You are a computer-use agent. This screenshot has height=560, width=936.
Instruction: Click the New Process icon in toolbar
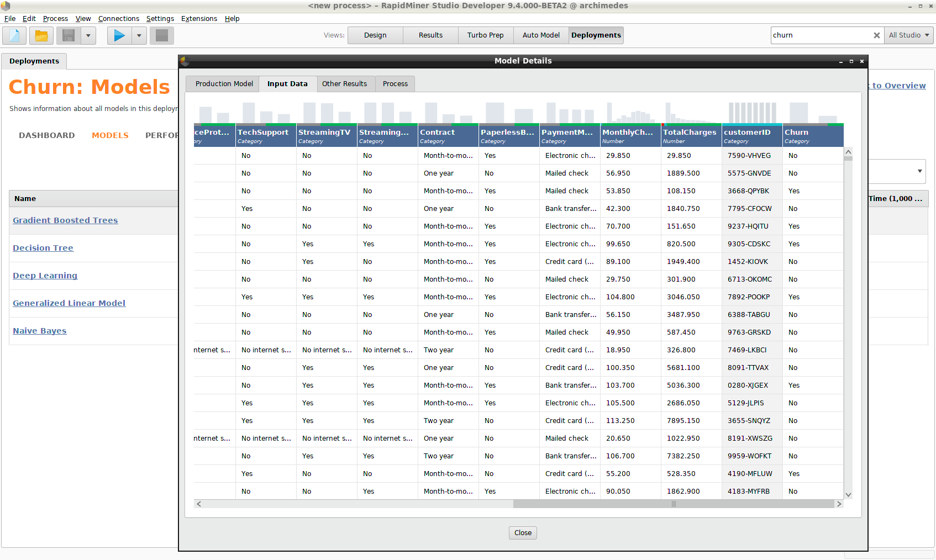click(14, 35)
